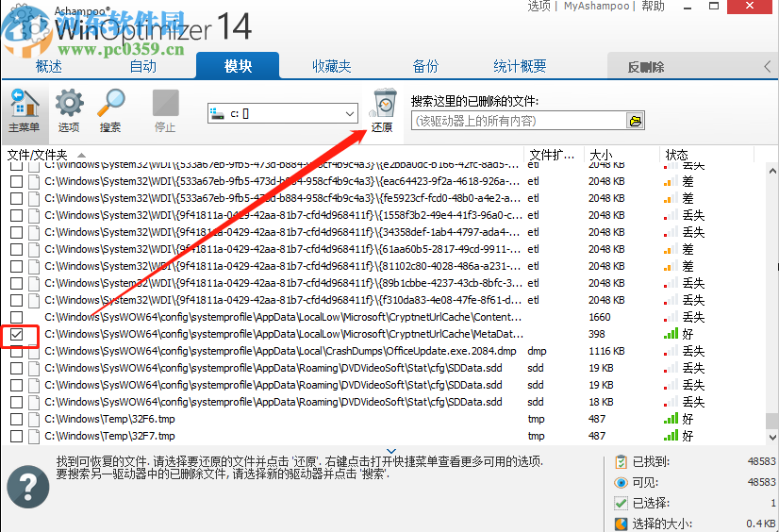The image size is (779, 532).
Task: Sort by File/Folder column header
Action: pyautogui.click(x=38, y=155)
